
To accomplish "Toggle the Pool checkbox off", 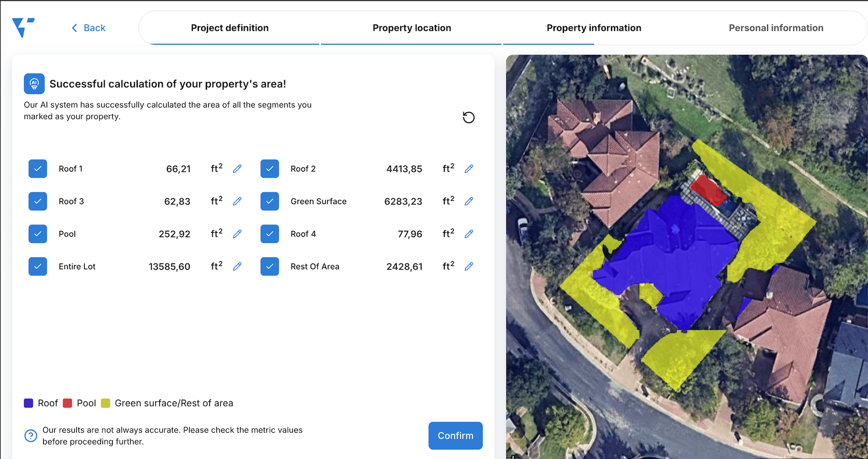I will (38, 234).
